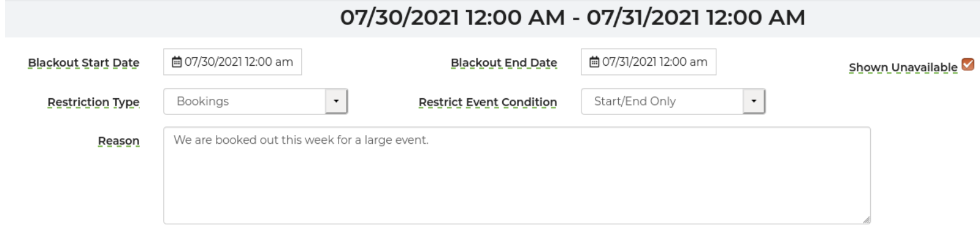Click the Blackout Start Date input field
The height and width of the screenshot is (242, 980).
click(x=232, y=62)
